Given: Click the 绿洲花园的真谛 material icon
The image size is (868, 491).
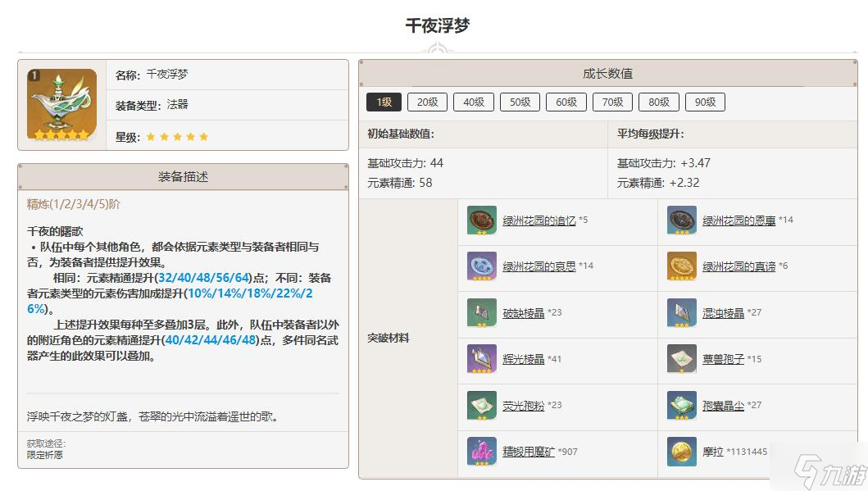Looking at the screenshot, I should [681, 266].
